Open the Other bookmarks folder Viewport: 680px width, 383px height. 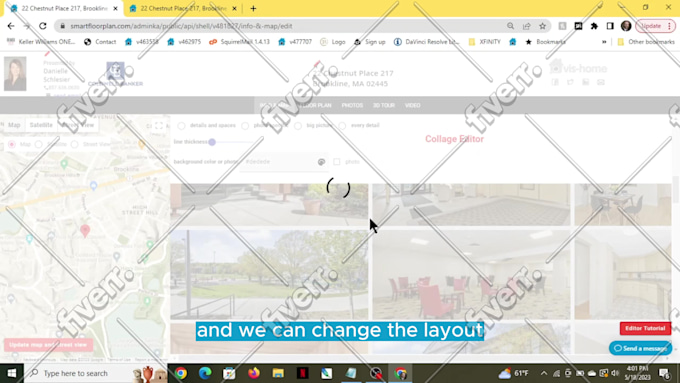tap(646, 42)
